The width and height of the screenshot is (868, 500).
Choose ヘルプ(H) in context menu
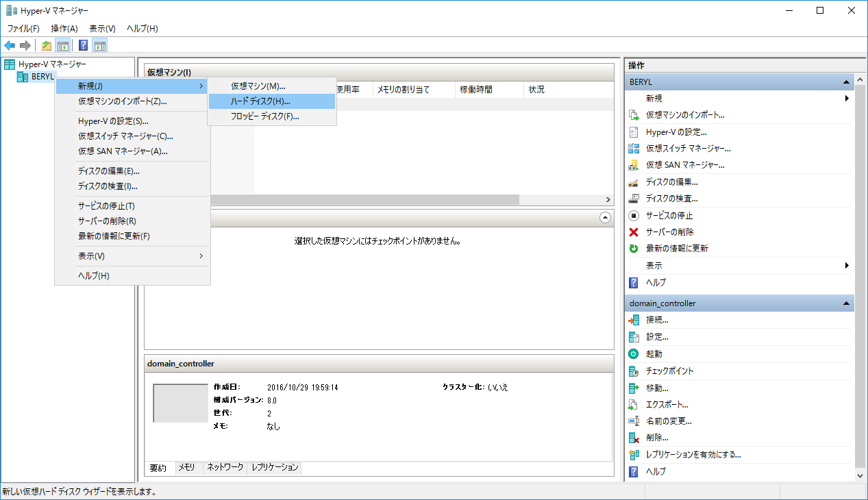[132, 276]
